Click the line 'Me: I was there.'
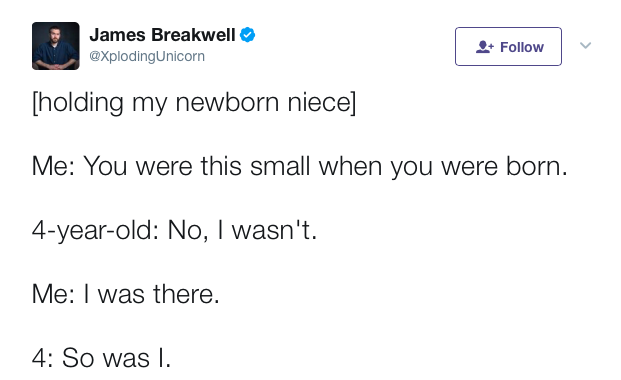Image resolution: width=621 pixels, height=380 pixels. 126,294
